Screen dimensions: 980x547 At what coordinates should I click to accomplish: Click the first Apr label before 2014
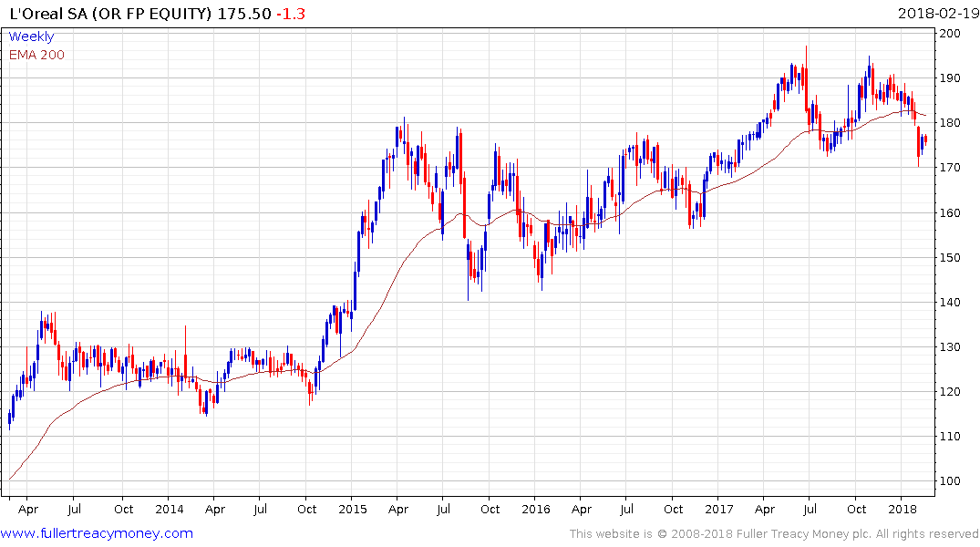click(x=28, y=510)
